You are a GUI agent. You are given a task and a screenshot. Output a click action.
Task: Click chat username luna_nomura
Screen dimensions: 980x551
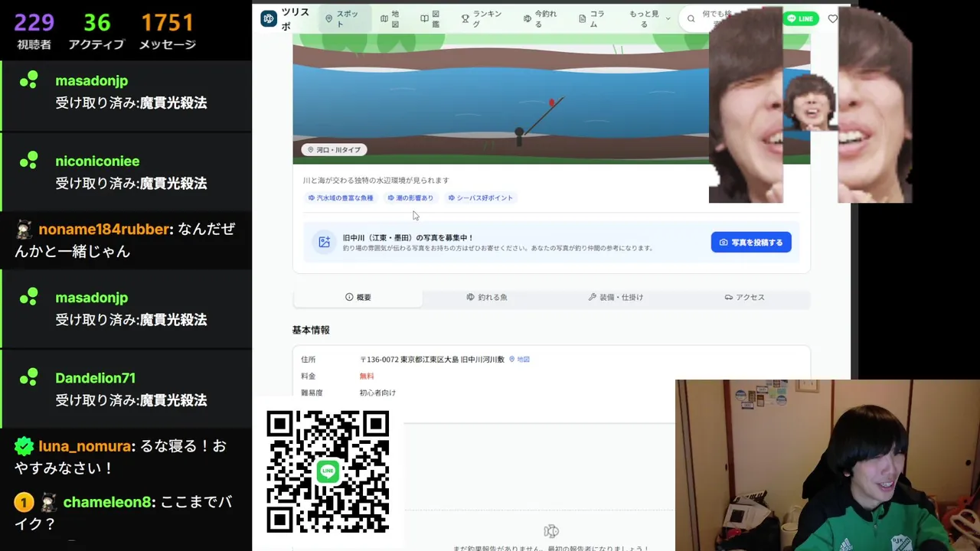tap(85, 445)
